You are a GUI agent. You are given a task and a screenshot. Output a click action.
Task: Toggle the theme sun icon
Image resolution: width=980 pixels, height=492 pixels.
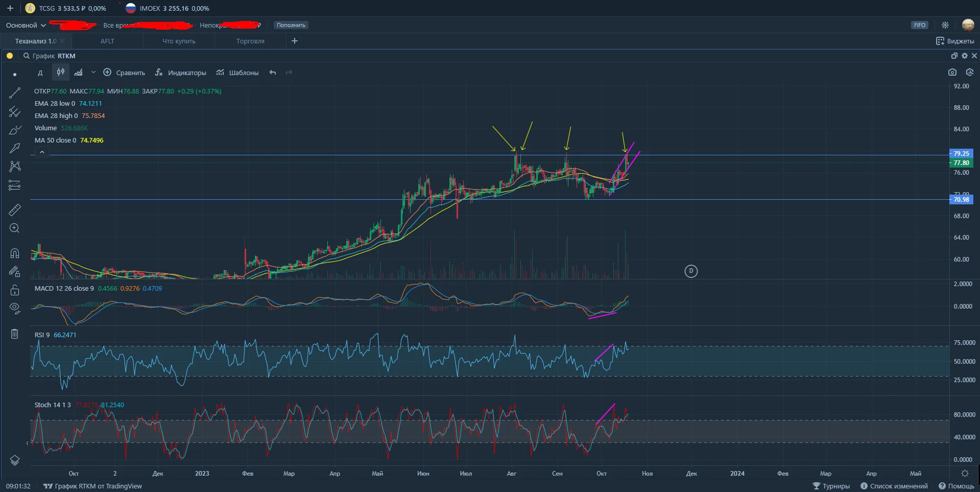(x=945, y=25)
